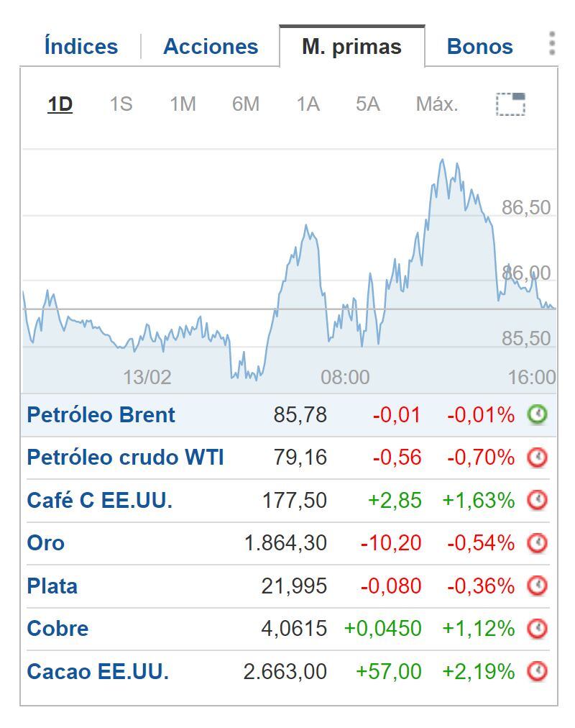
Task: Click the clock icon for Petróleo crudo WTI
Action: click(x=538, y=458)
